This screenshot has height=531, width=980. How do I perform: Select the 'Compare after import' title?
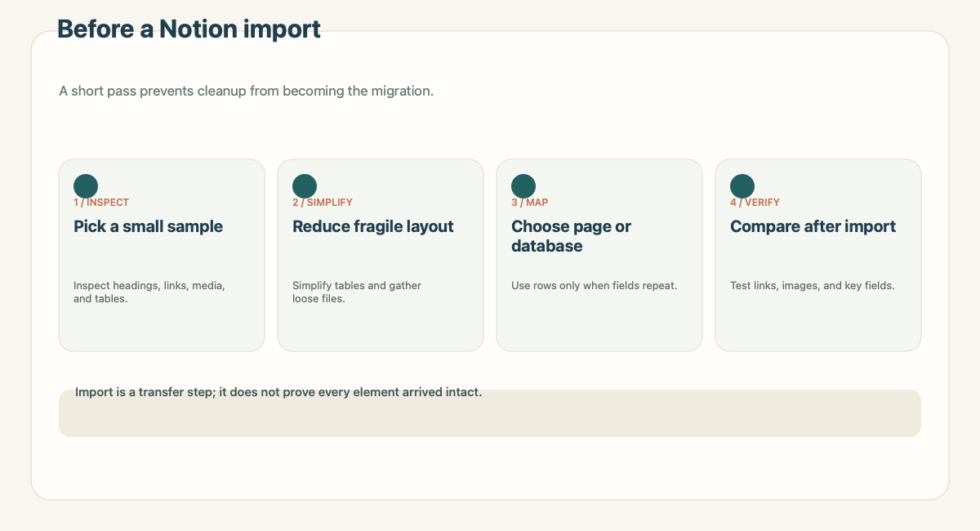point(813,226)
